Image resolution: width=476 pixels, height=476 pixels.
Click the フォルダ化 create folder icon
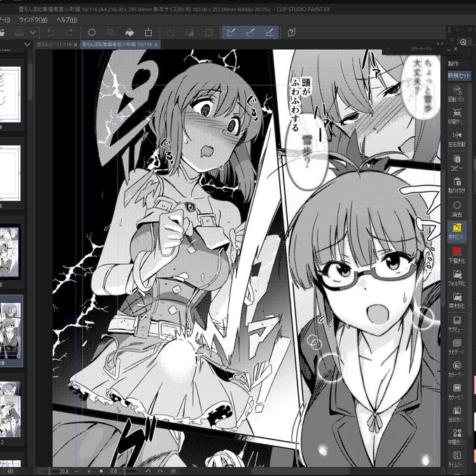pos(456,278)
